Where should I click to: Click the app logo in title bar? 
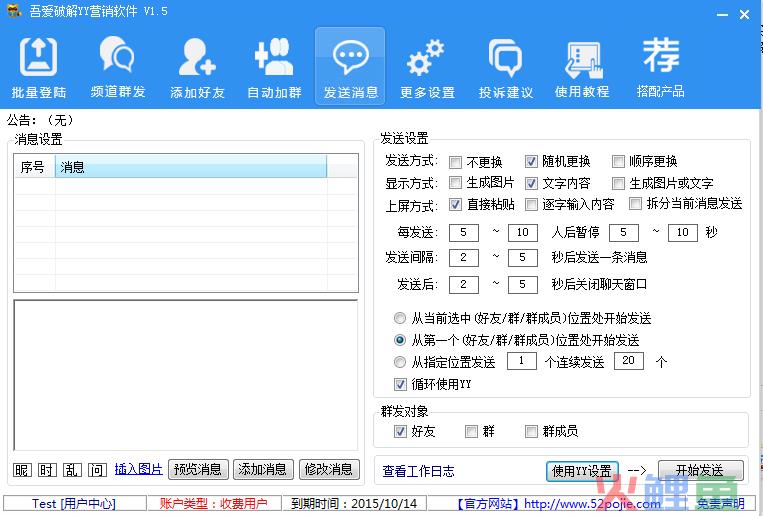(14, 10)
